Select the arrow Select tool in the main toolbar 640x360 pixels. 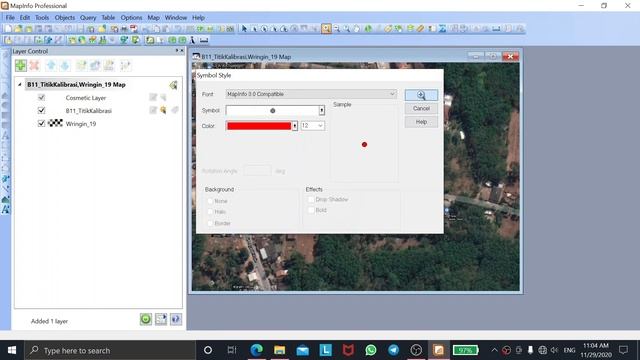(x=244, y=29)
